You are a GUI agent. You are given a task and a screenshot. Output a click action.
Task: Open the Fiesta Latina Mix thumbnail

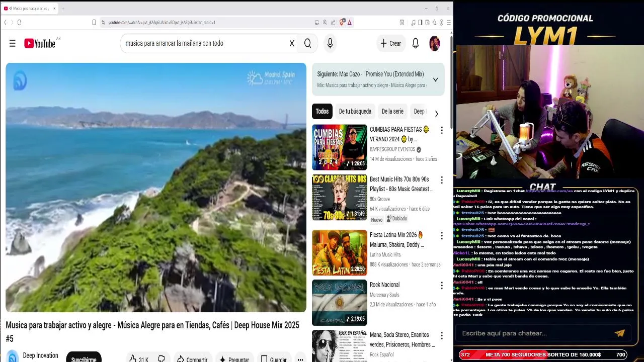click(x=340, y=252)
